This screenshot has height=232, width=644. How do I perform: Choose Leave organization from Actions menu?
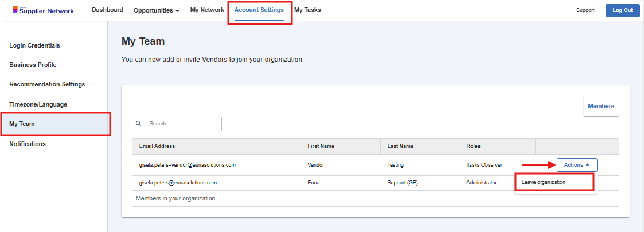[544, 182]
